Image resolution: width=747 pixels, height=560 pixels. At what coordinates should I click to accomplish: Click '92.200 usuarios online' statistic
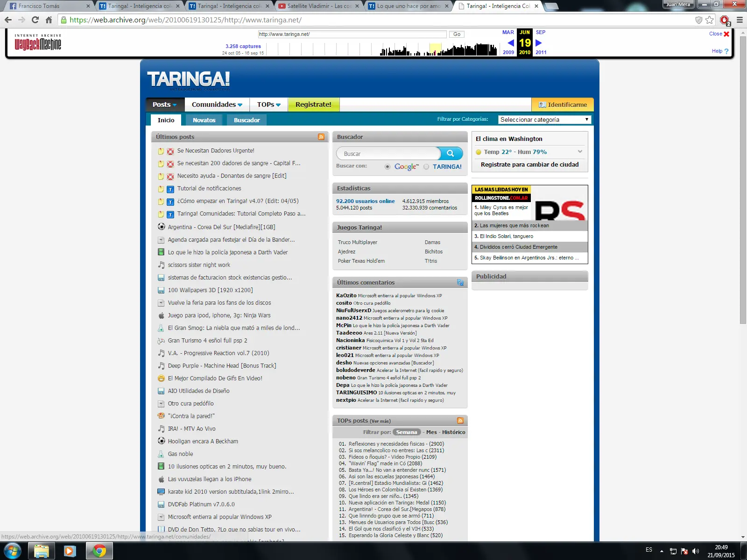click(366, 201)
